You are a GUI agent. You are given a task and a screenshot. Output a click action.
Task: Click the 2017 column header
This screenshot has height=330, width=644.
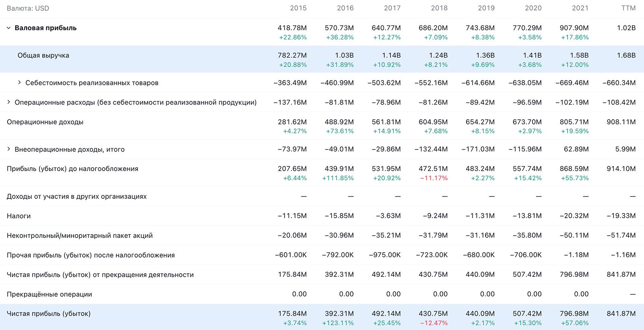(392, 8)
